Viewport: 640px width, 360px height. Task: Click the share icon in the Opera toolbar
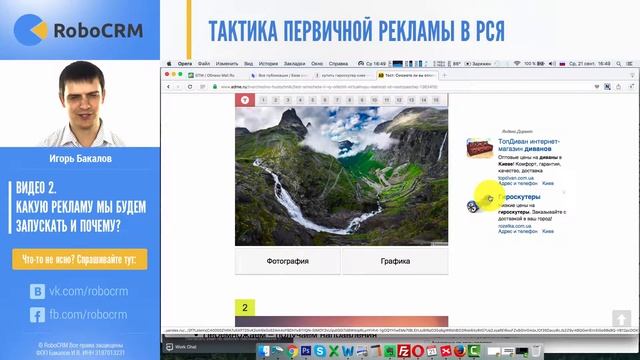pos(618,87)
